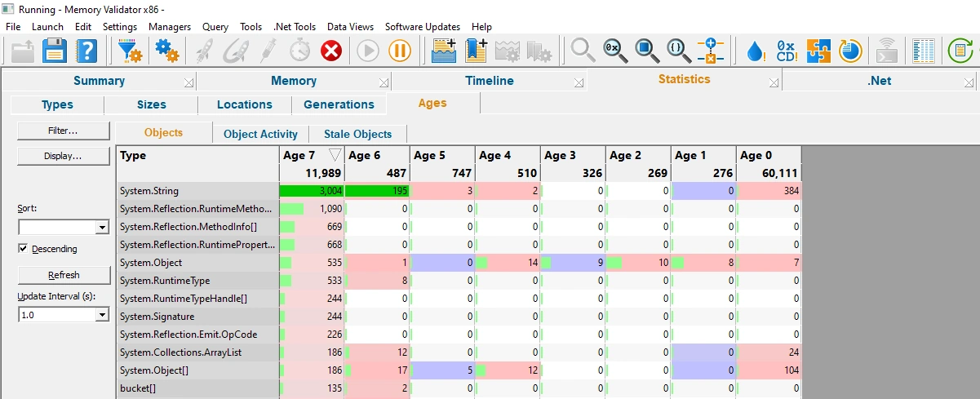Click the Filter... button
The height and width of the screenshot is (399, 980).
[x=63, y=131]
